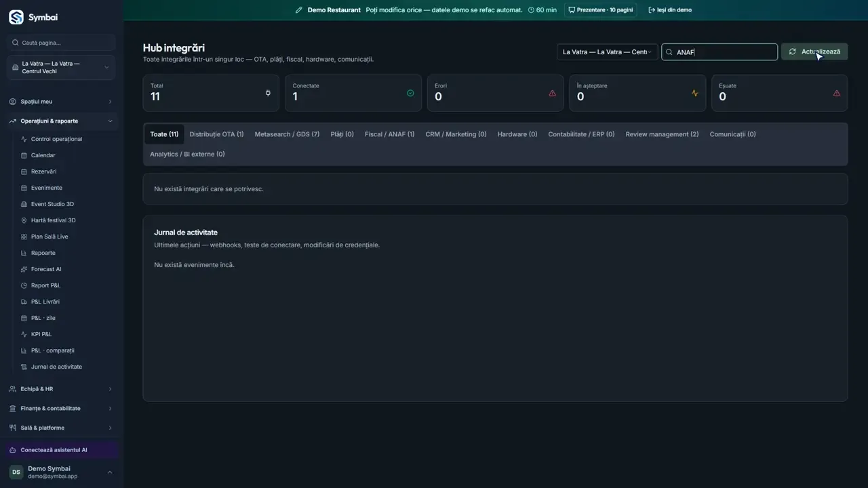The height and width of the screenshot is (488, 868).
Task: Click Conectează asistentul AI button
Action: (x=61, y=450)
